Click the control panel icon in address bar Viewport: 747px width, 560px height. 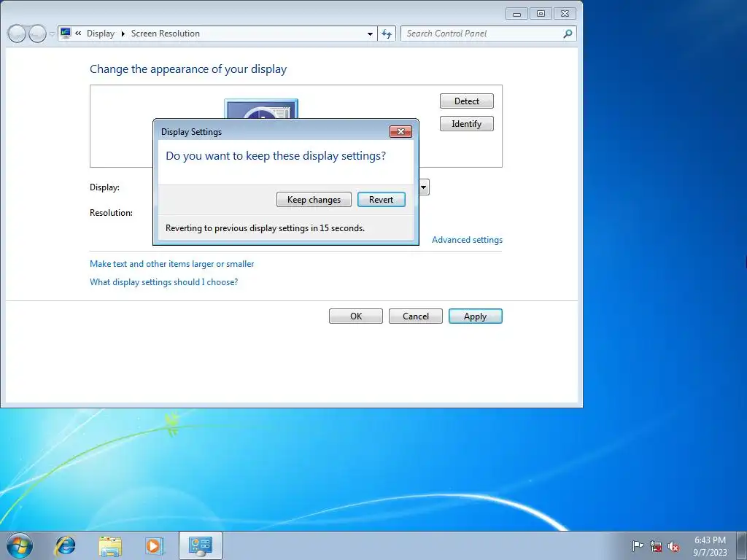click(66, 34)
